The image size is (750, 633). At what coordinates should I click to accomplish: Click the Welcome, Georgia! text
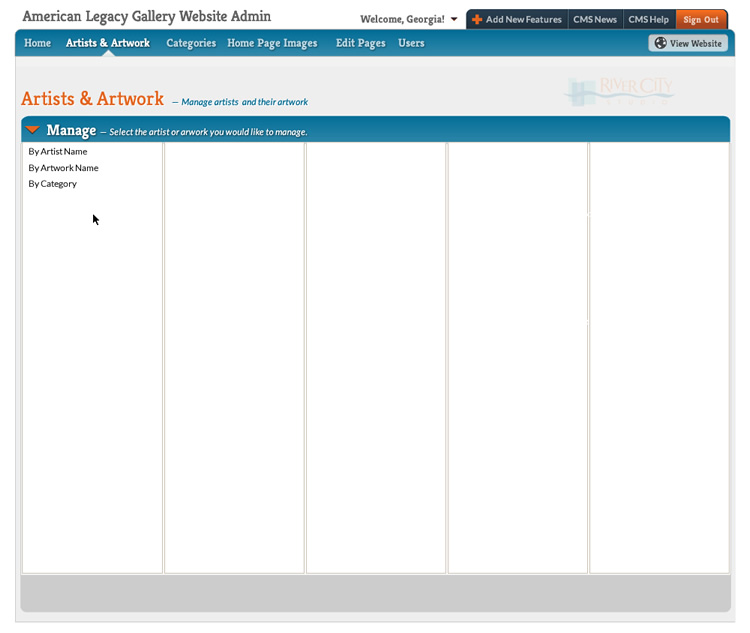(402, 20)
